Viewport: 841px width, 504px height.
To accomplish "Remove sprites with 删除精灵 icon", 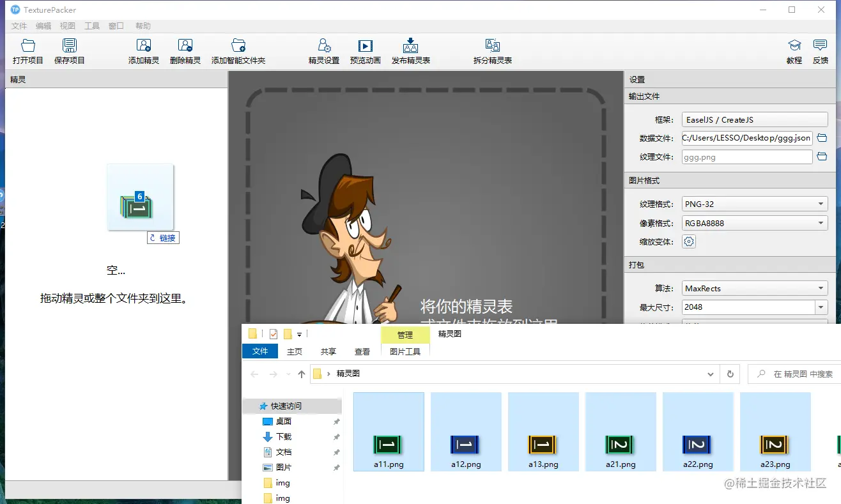I will [x=185, y=51].
